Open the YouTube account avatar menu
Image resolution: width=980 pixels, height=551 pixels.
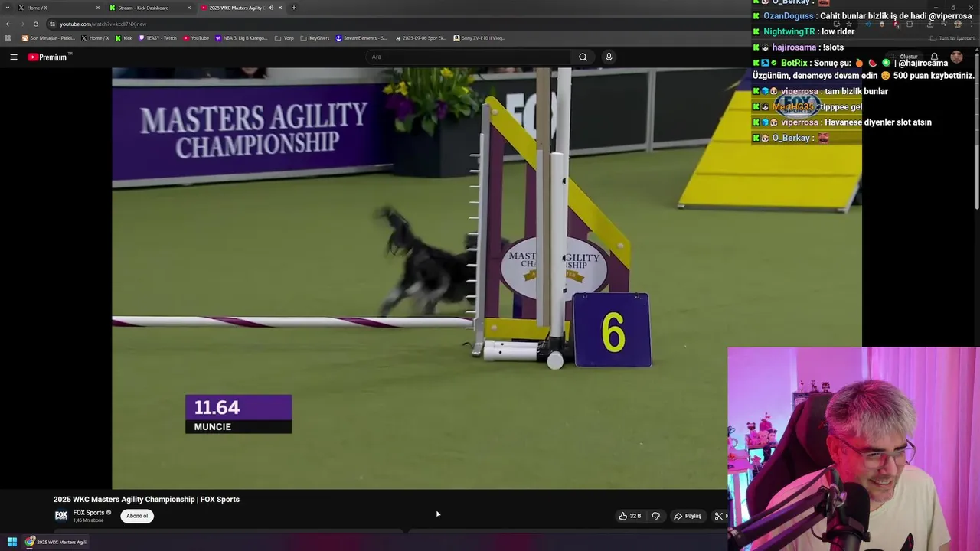[956, 57]
